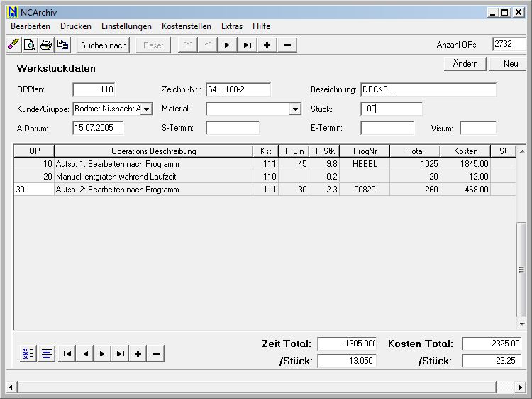This screenshot has width=532, height=399.
Task: Click the OPPlan input field
Action: [94, 89]
